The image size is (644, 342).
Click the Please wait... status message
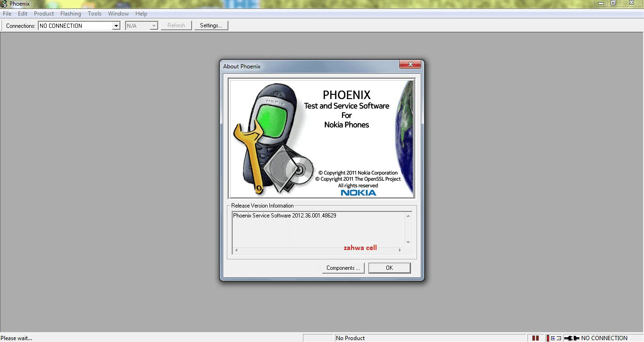pyautogui.click(x=17, y=338)
